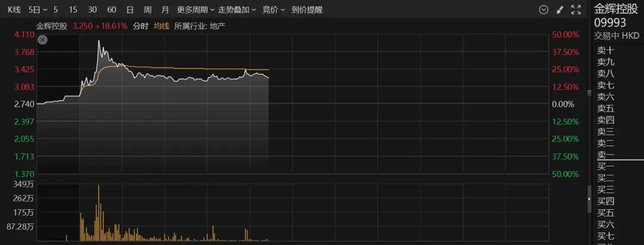This screenshot has height=245, width=644.
Task: Click the scrollbar beside the chart
Action: 589,93
